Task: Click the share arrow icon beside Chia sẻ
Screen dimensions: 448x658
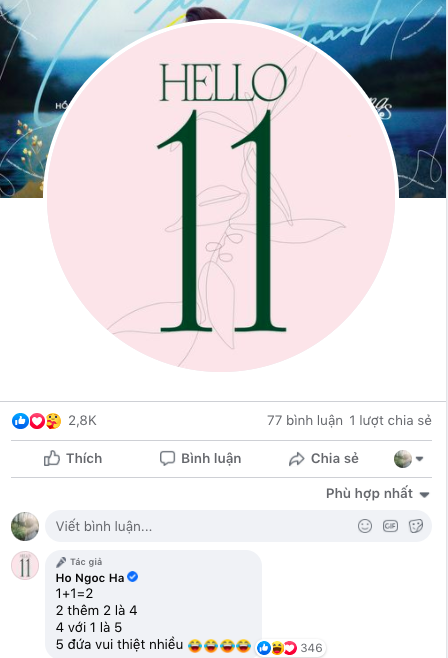Action: point(296,459)
